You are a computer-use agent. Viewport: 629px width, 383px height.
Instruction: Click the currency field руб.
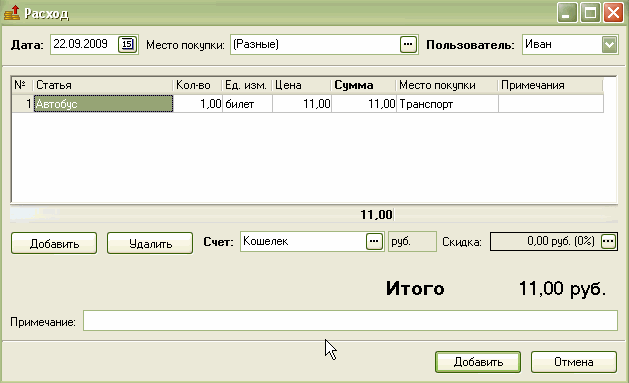click(x=412, y=241)
